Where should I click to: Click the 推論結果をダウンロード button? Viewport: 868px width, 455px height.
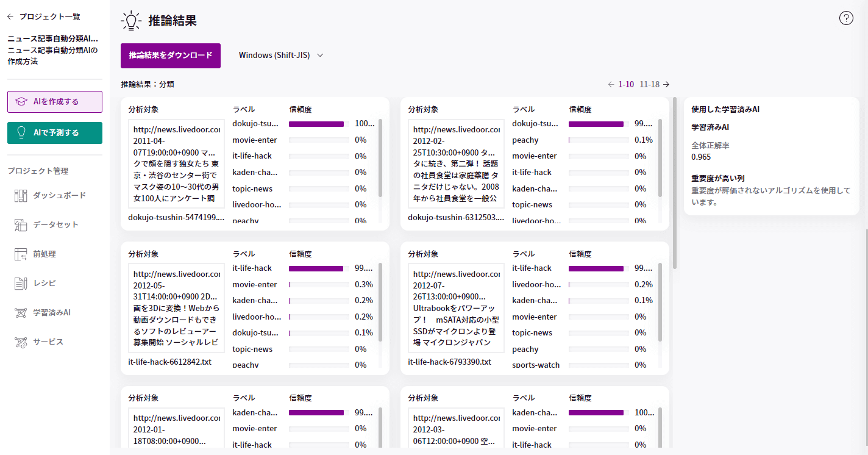[171, 56]
